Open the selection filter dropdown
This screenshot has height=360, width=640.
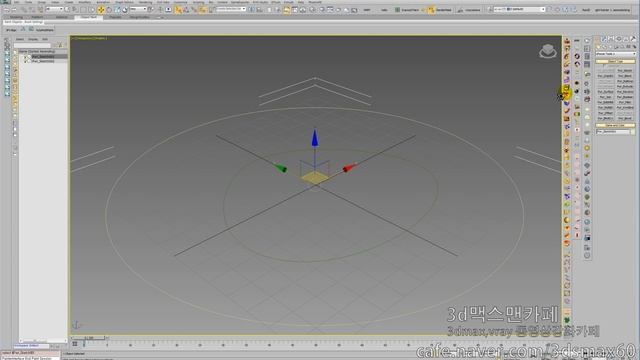point(54,9)
